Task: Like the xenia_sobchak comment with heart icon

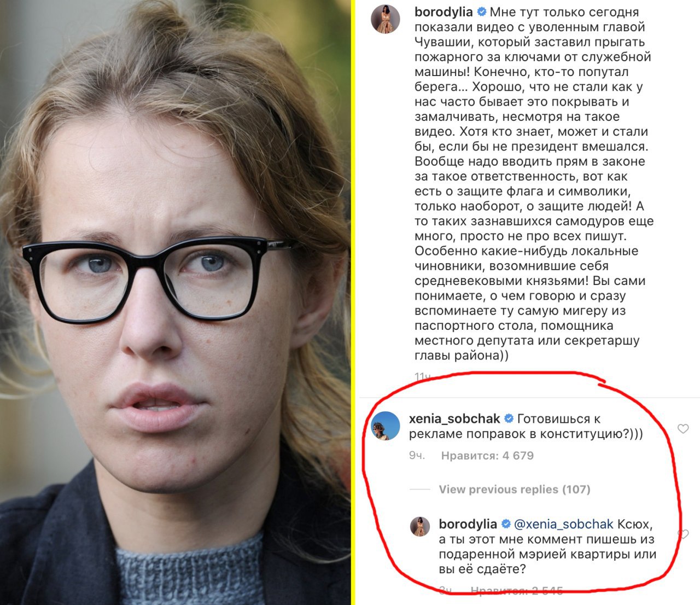Action: 683,428
